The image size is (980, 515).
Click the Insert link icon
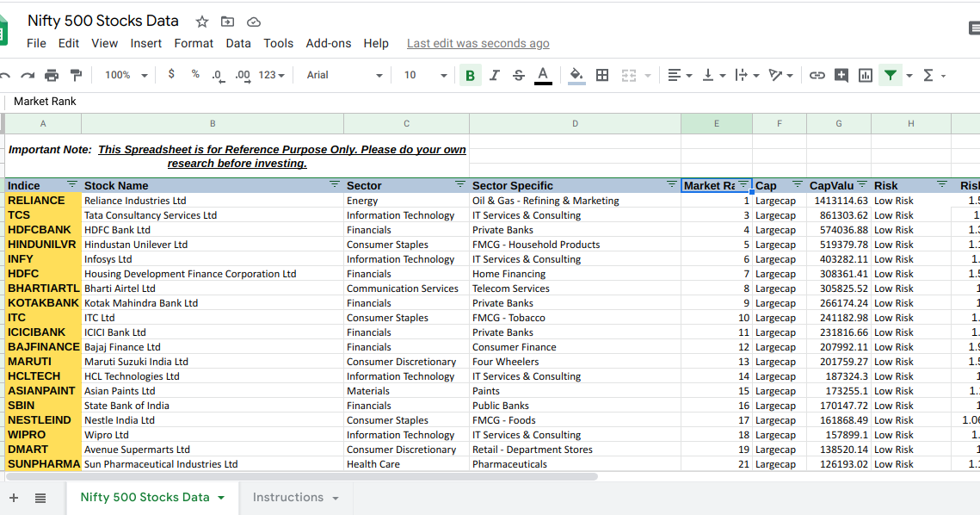coord(817,75)
